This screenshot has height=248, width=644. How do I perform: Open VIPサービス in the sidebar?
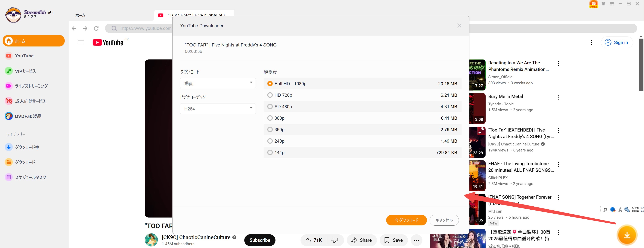tap(25, 71)
